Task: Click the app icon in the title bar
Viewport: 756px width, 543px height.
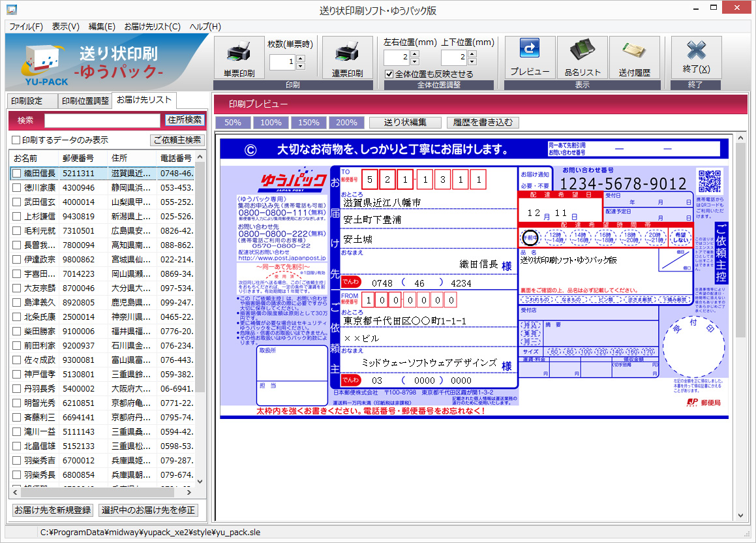Action: click(12, 9)
